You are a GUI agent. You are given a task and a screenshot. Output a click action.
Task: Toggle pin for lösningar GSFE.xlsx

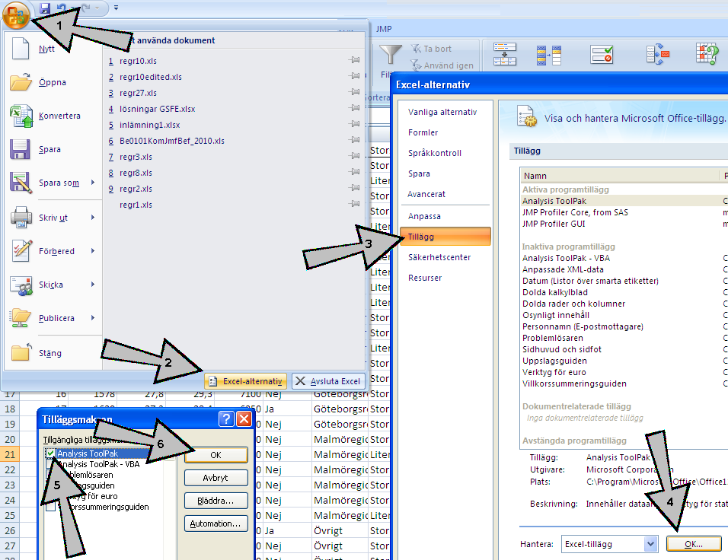click(x=354, y=107)
